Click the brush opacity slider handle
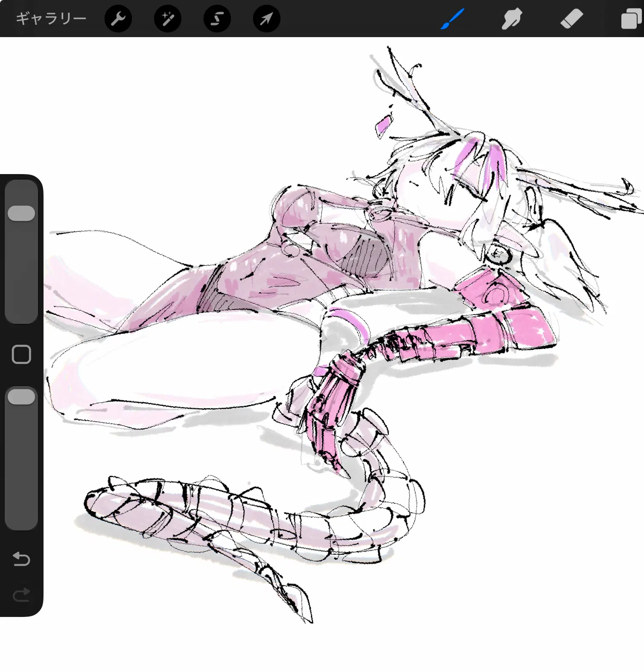The image size is (644, 672). pyautogui.click(x=21, y=396)
